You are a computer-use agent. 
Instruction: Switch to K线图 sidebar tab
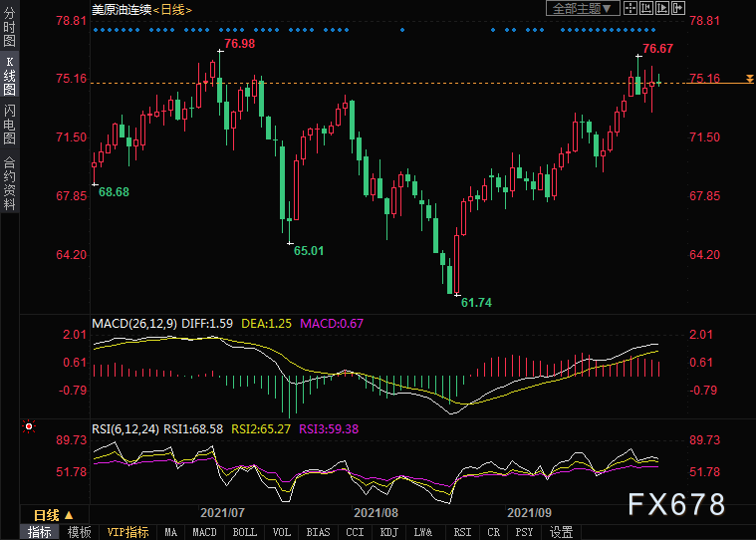(x=9, y=75)
